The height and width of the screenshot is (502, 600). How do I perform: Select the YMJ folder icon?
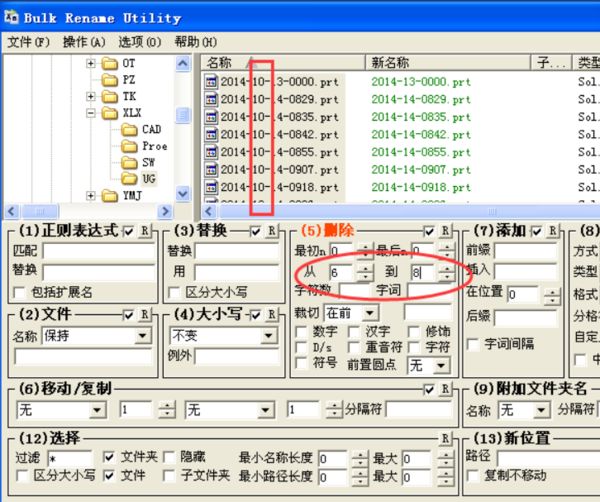pyautogui.click(x=109, y=196)
